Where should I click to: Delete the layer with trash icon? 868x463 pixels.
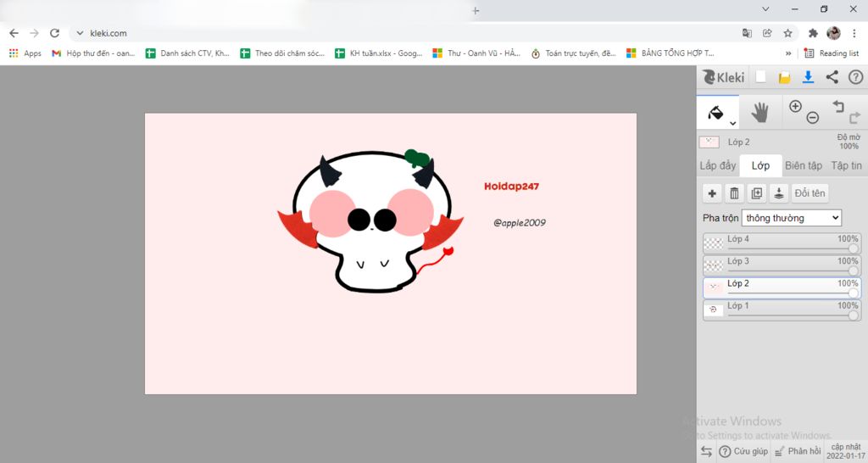[734, 193]
